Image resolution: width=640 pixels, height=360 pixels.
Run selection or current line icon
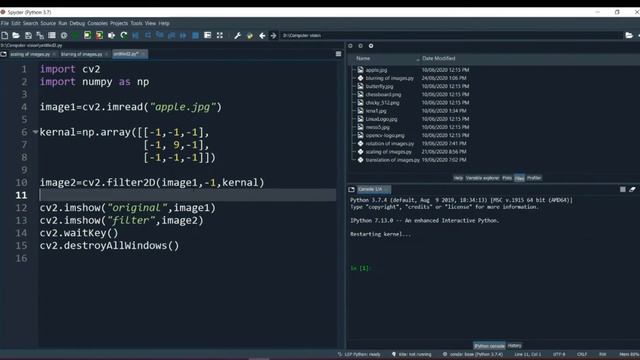[x=111, y=36]
